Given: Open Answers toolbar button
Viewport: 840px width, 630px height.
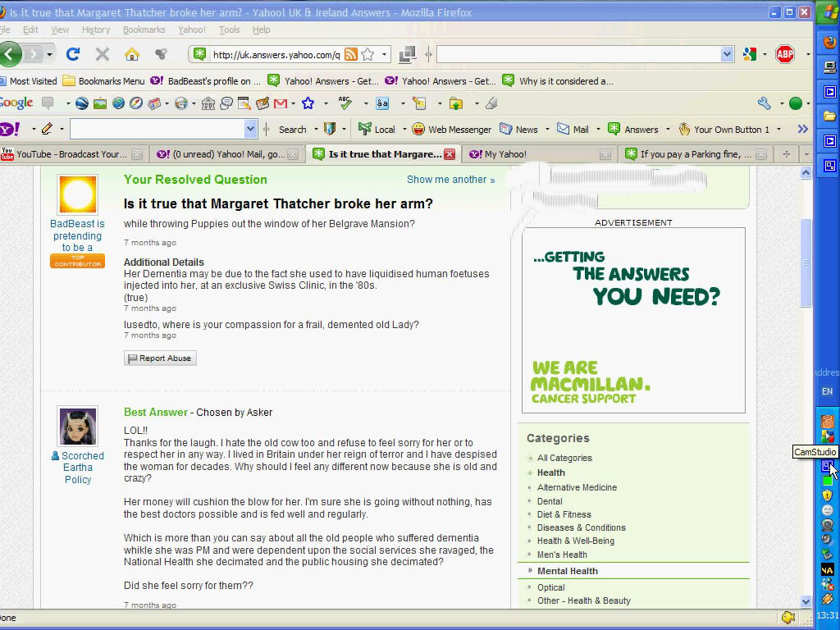Looking at the screenshot, I should (x=633, y=129).
